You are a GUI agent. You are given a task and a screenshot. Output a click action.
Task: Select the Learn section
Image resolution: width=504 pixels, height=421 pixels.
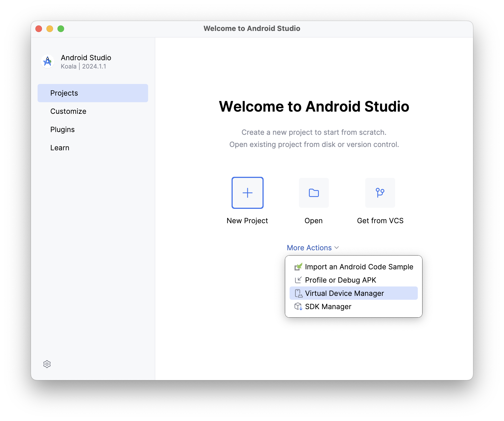pyautogui.click(x=60, y=148)
